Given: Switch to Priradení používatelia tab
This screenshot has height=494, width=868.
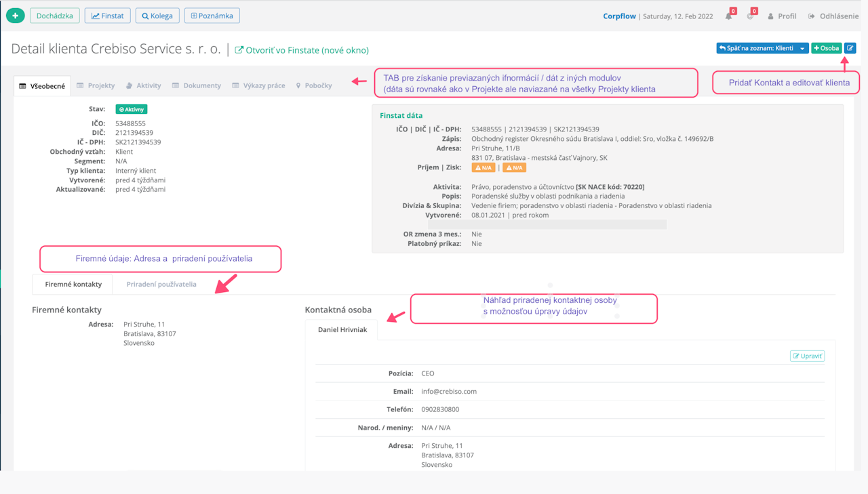Looking at the screenshot, I should (161, 285).
